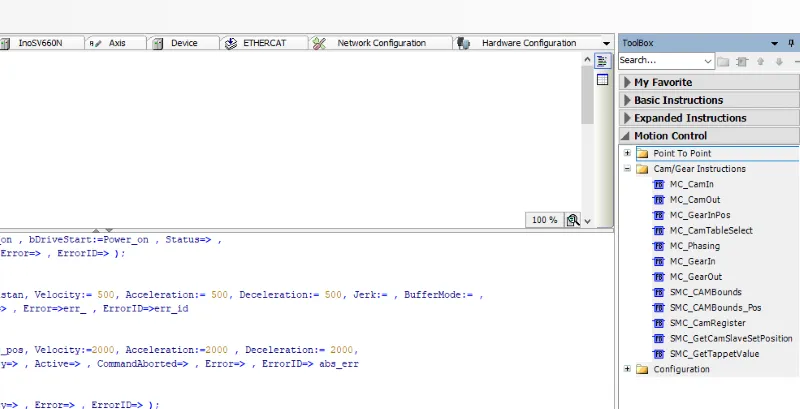The width and height of the screenshot is (800, 409).
Task: Open the ToolBox search dropdown
Action: point(708,61)
